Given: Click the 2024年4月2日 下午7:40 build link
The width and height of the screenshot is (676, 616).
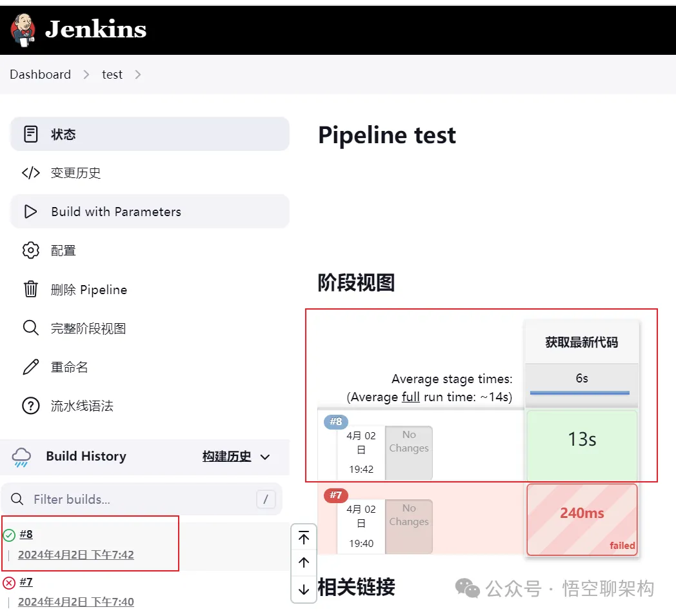Looking at the screenshot, I should coord(76,602).
